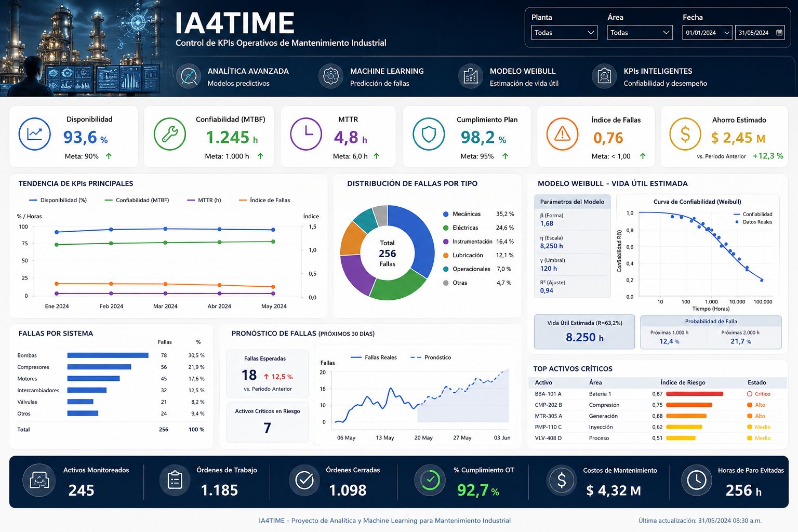The height and width of the screenshot is (532, 798).
Task: Click the Disponibilidad trend chart icon
Action: pyautogui.click(x=35, y=134)
